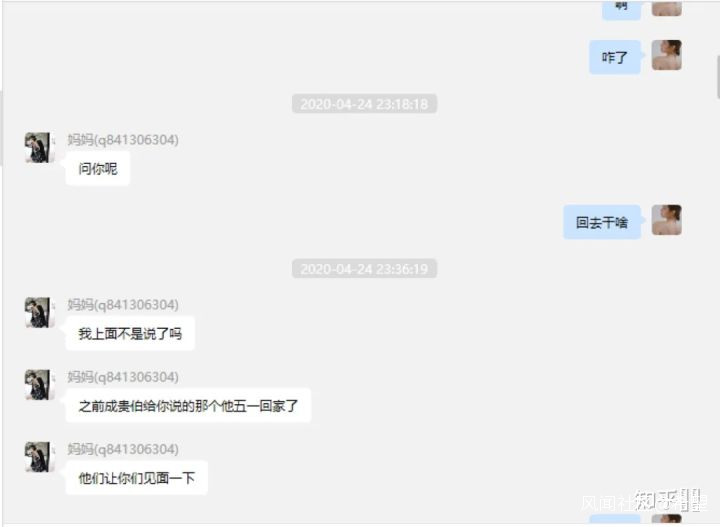720x527 pixels.
Task: Click sender name above "他们让你们见面一下"
Action: [x=123, y=449]
